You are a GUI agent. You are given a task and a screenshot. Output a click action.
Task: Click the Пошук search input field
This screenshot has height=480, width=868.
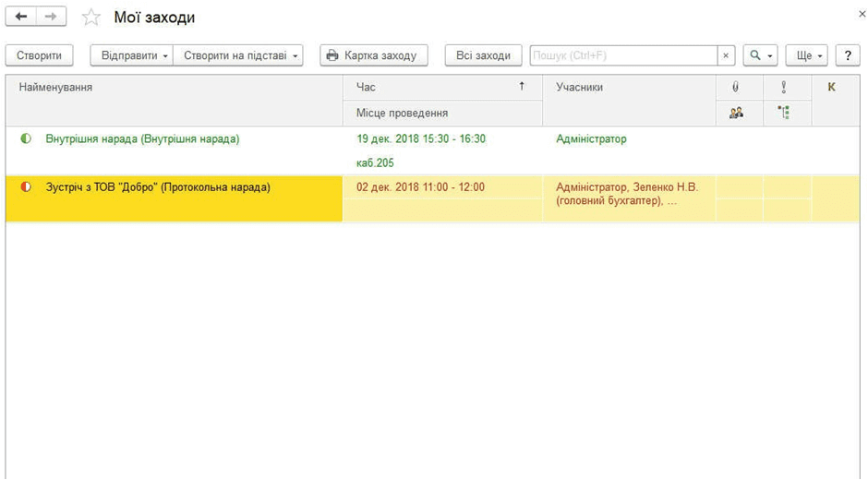tap(622, 55)
